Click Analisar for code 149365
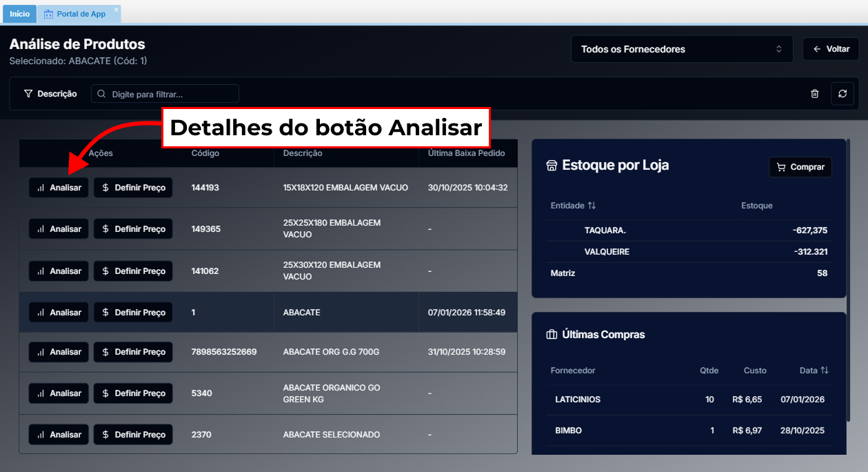 point(59,229)
